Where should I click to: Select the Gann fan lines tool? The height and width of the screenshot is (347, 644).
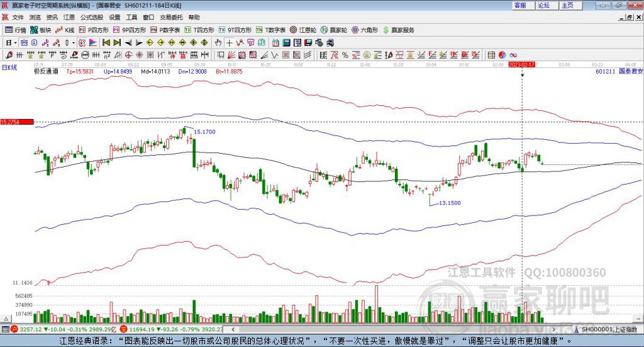coord(231,55)
